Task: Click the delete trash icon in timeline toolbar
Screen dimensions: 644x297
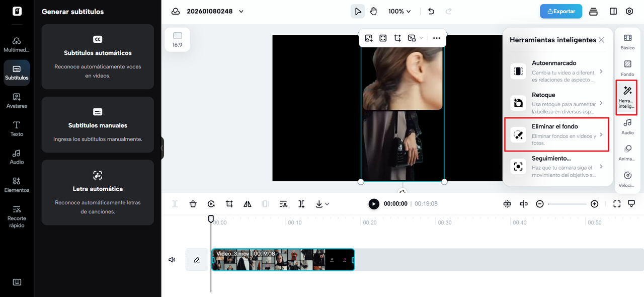Action: click(x=193, y=204)
